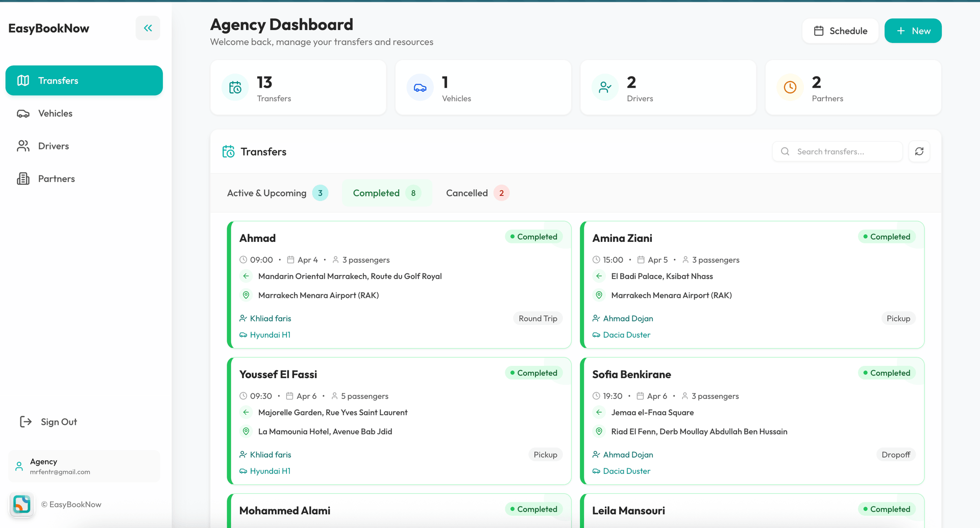Click the Pickup tag on Youssef El Fassi's card
Screen dimensions: 980x528
click(x=545, y=455)
